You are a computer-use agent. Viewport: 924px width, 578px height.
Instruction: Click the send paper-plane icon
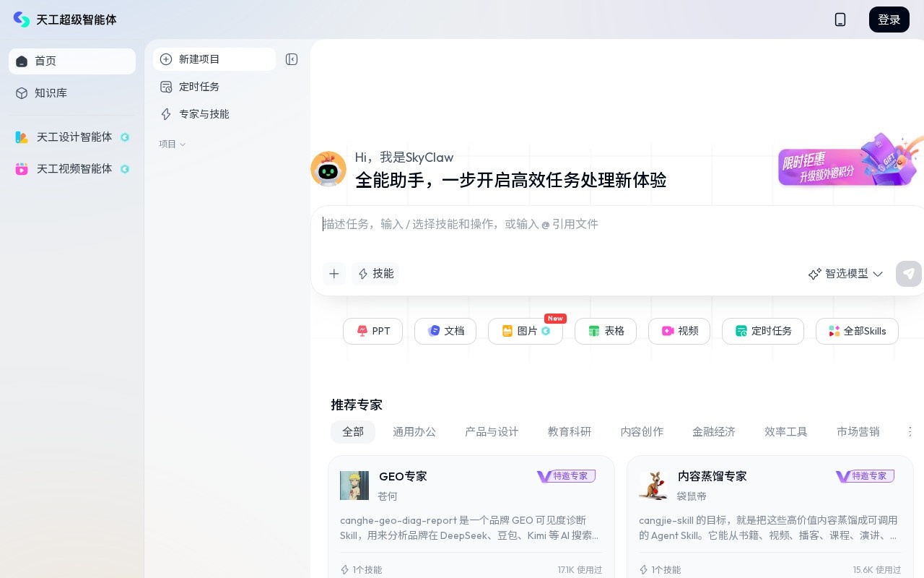[x=909, y=274]
